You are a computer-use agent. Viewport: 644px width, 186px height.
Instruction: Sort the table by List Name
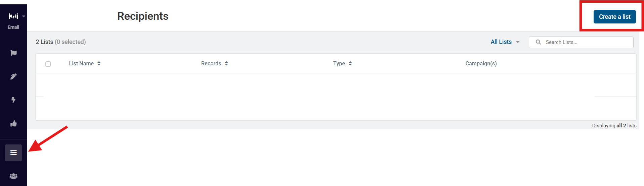pyautogui.click(x=85, y=63)
